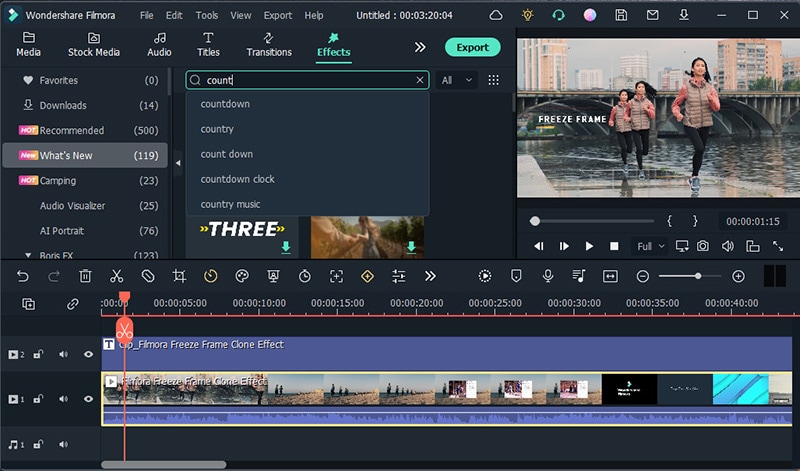Start voiceover with microphone icon
The image size is (800, 471).
548,276
